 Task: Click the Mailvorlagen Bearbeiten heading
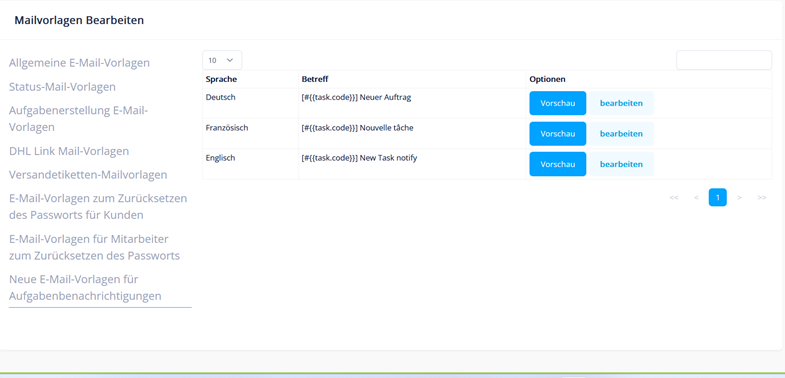pyautogui.click(x=79, y=20)
